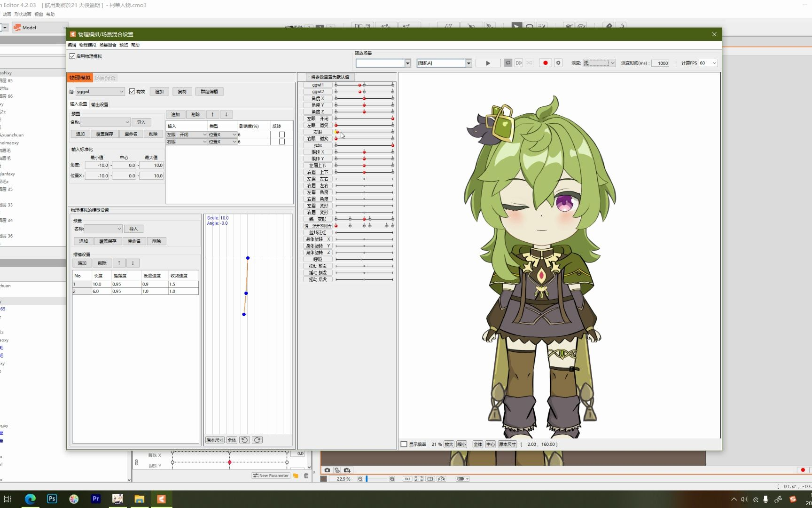This screenshot has width=812, height=508.
Task: Move selected pendulum row down
Action: (133, 263)
